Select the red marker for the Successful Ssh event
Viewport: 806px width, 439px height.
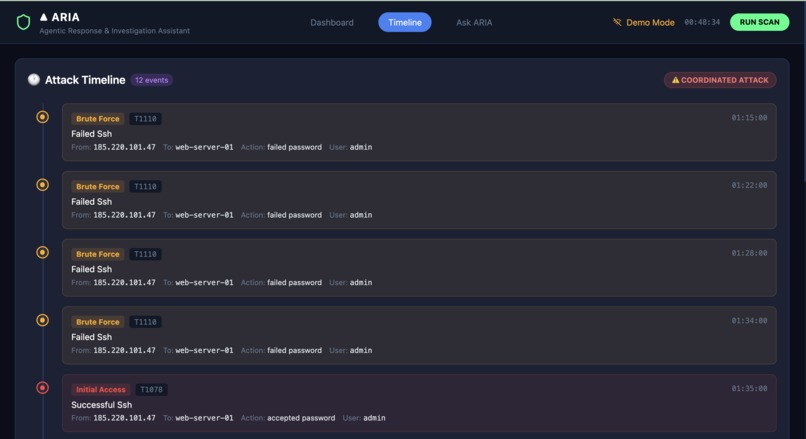tap(43, 388)
